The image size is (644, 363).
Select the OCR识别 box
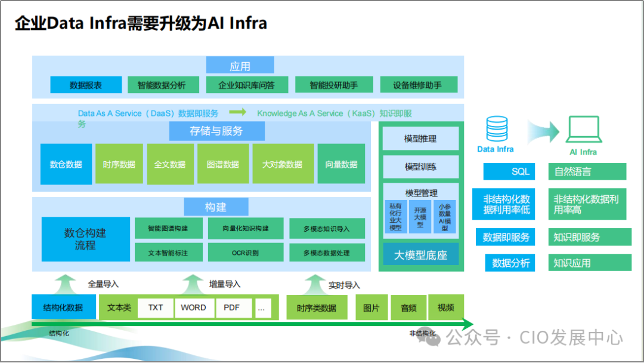(246, 253)
